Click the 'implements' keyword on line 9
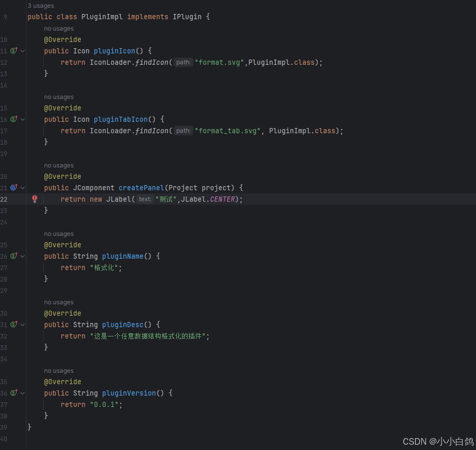 click(148, 17)
